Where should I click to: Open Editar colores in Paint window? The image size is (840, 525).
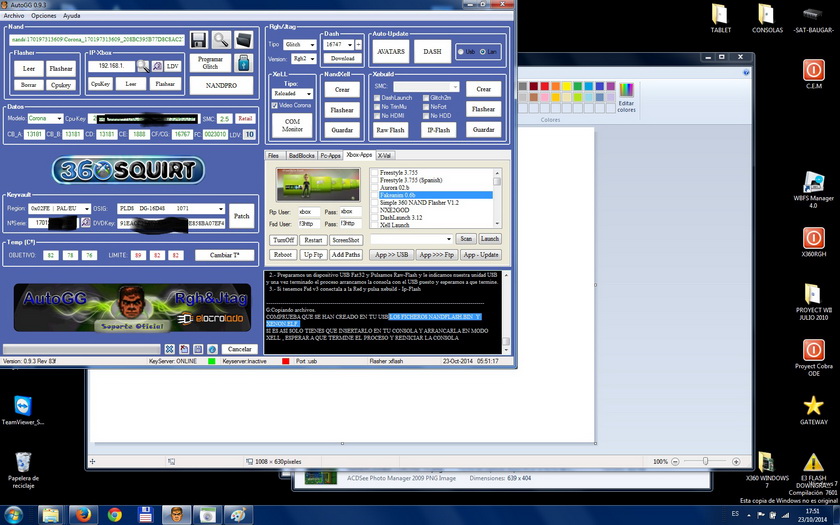626,97
